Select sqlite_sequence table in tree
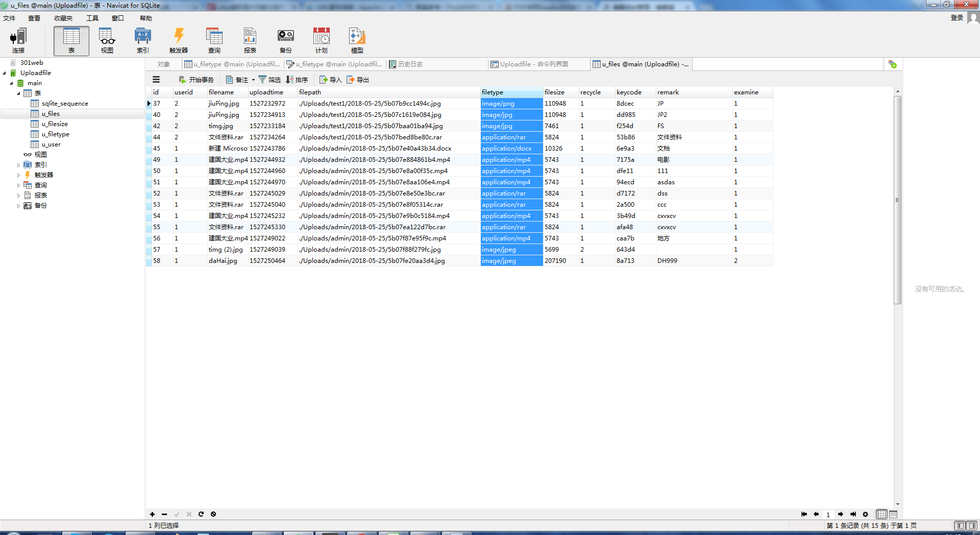This screenshot has height=535, width=980. [65, 104]
